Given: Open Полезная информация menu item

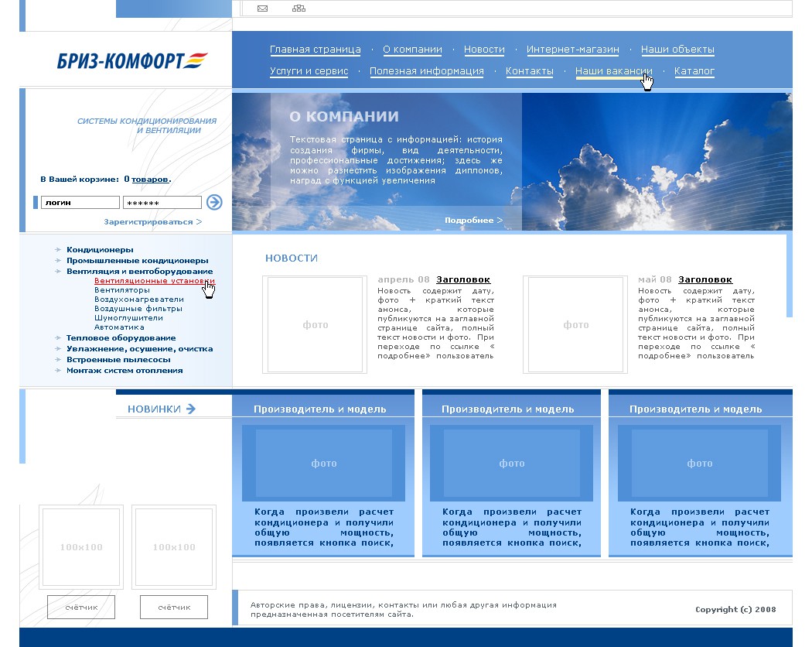Looking at the screenshot, I should (427, 71).
